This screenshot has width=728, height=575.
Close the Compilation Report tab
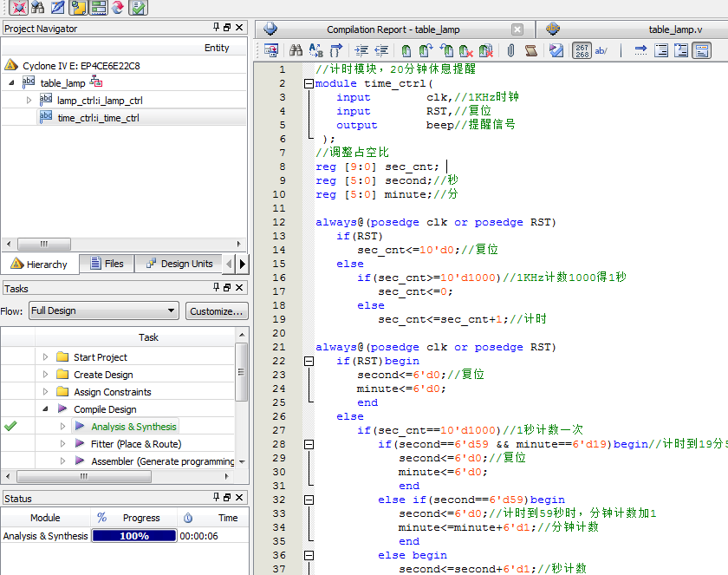coord(517,29)
